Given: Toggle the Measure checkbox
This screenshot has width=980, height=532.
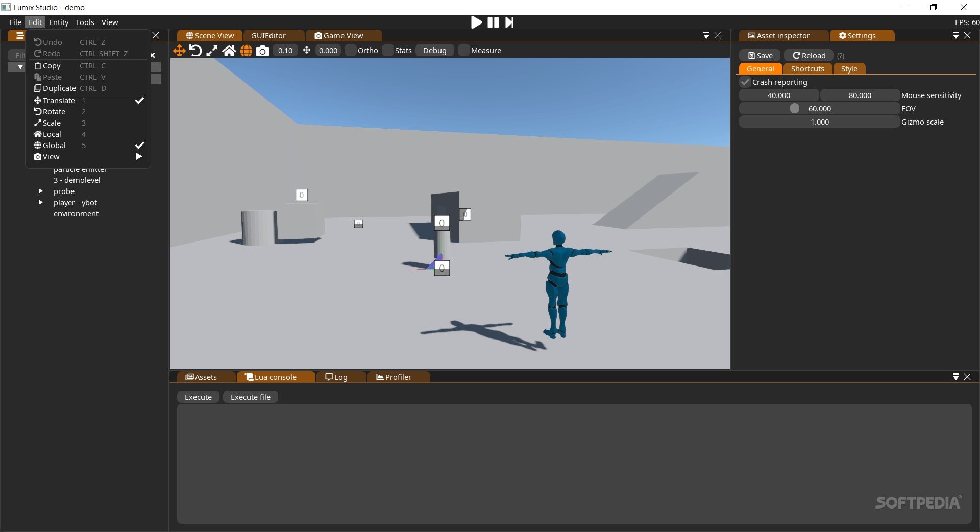Looking at the screenshot, I should (x=464, y=50).
